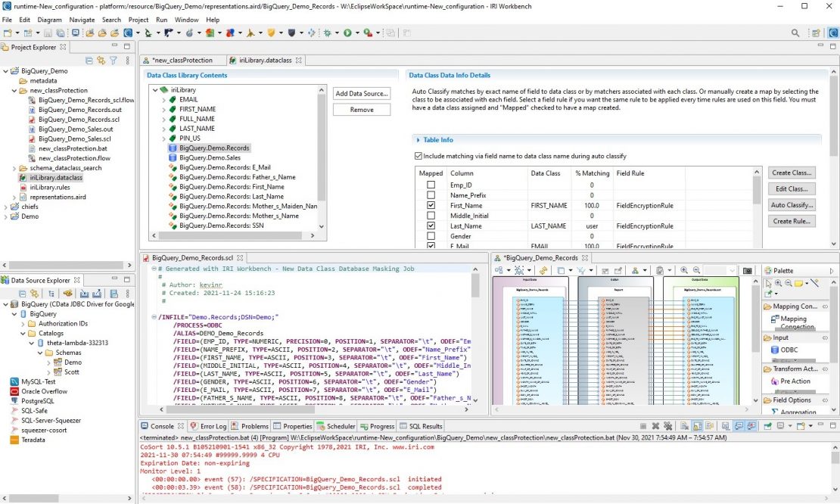Expand the Demo schema node

click(x=48, y=362)
